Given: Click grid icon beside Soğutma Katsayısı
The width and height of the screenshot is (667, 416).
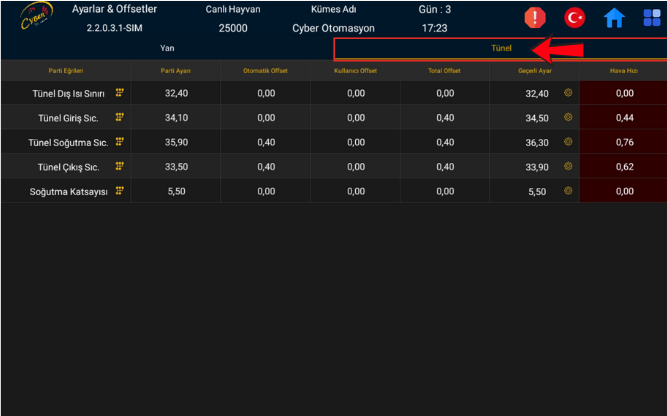Looking at the screenshot, I should (x=120, y=190).
